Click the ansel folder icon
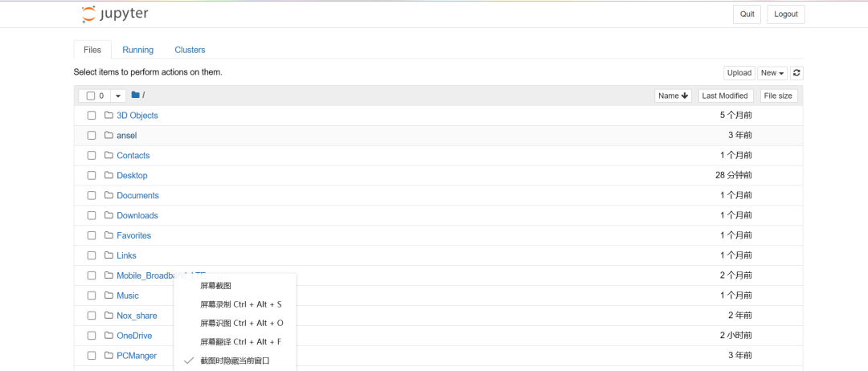868x371 pixels. point(108,136)
